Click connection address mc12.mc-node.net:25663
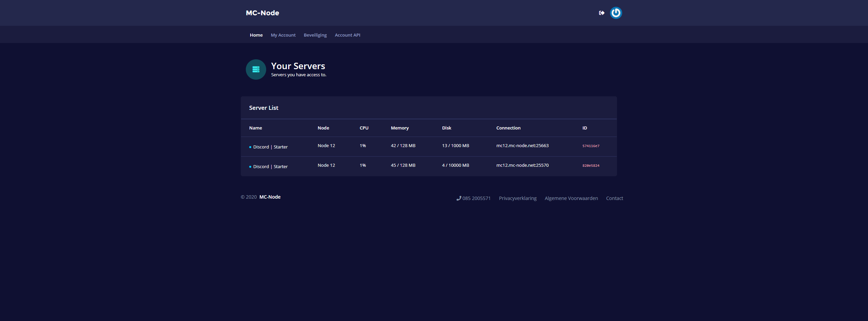The height and width of the screenshot is (321, 868). click(x=522, y=145)
